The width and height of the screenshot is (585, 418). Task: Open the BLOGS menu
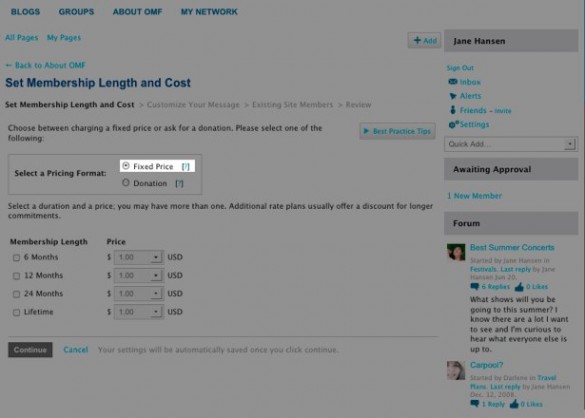coord(25,12)
